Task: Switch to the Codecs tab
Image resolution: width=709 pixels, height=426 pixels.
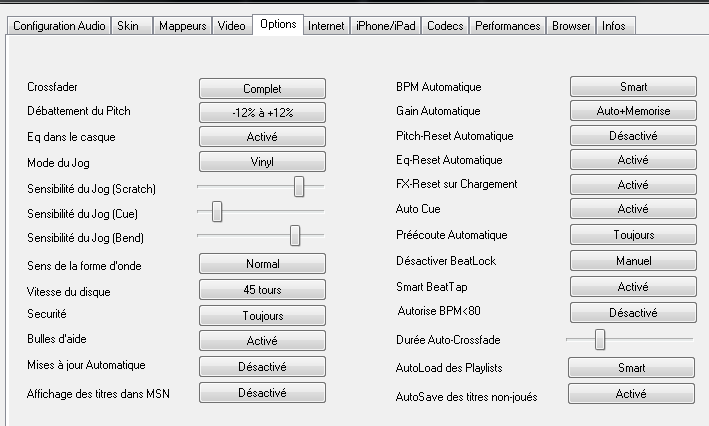Action: click(445, 26)
